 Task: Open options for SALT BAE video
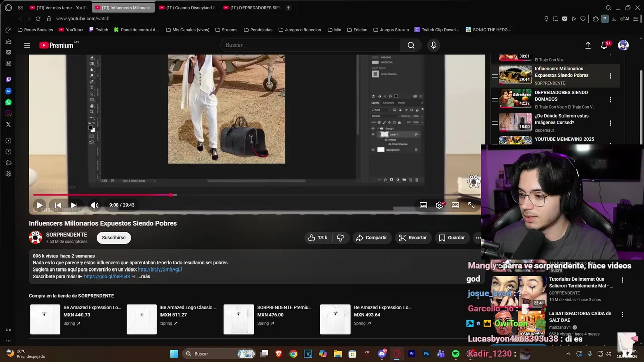pyautogui.click(x=622, y=314)
